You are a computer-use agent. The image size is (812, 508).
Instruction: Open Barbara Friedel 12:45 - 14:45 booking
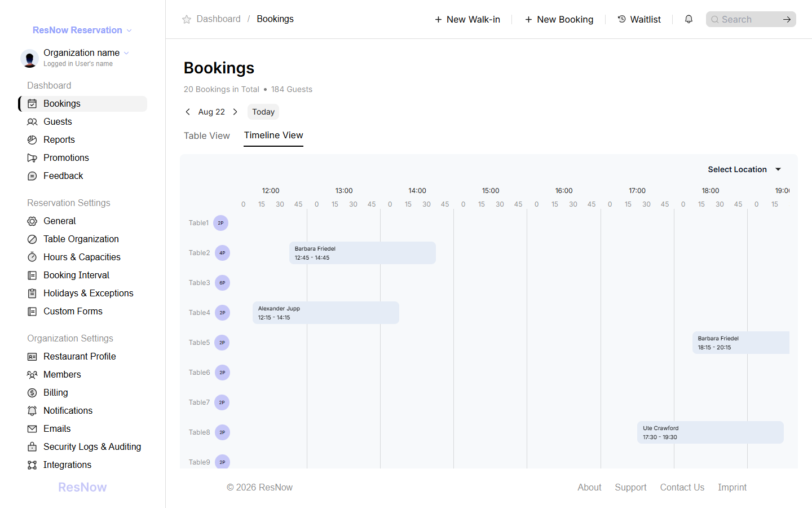coord(363,253)
